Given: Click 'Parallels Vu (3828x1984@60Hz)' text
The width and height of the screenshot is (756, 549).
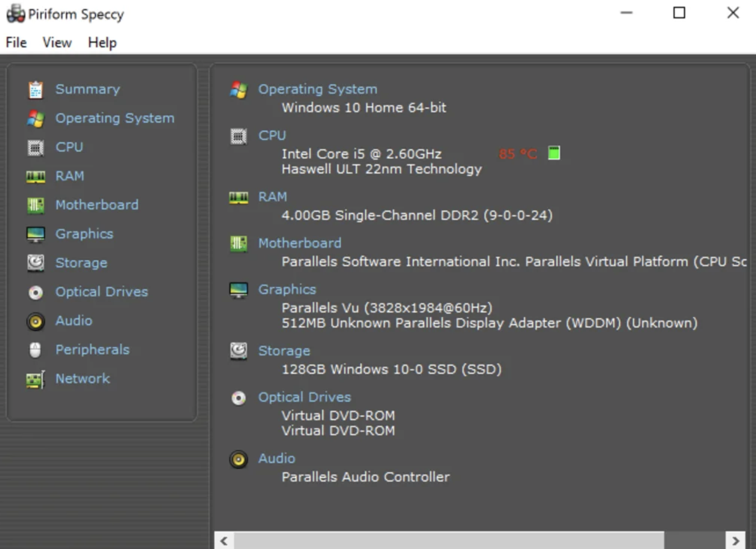Looking at the screenshot, I should pyautogui.click(x=387, y=308).
